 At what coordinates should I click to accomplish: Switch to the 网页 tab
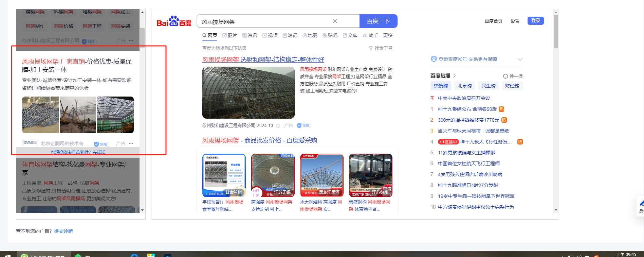(x=210, y=35)
